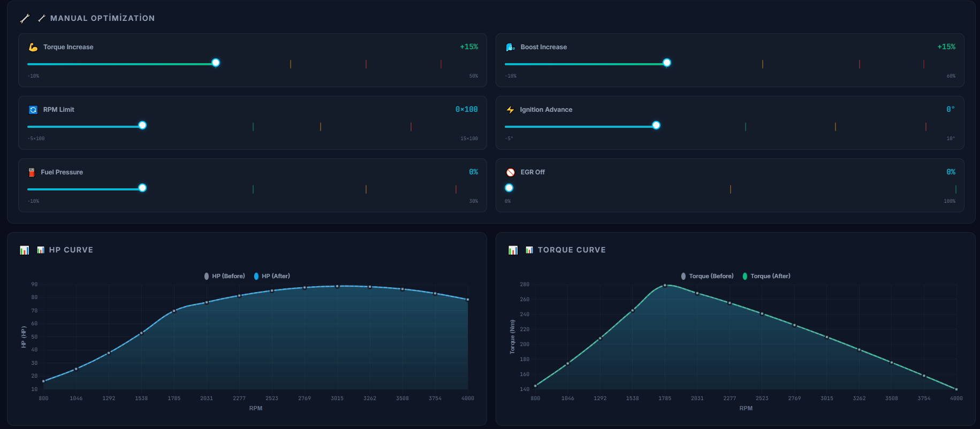Click the Boost Increase turbo icon
The width and height of the screenshot is (980, 429).
[510, 47]
